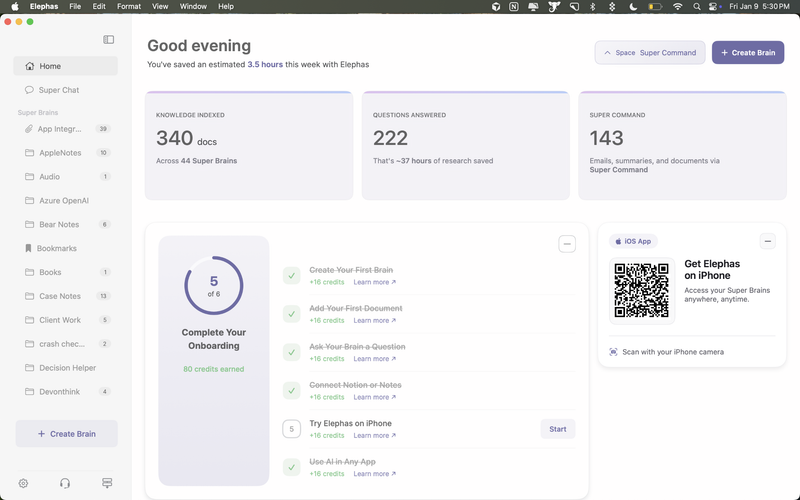Viewport: 800px width, 500px height.
Task: Open the View menu
Action: (x=160, y=7)
